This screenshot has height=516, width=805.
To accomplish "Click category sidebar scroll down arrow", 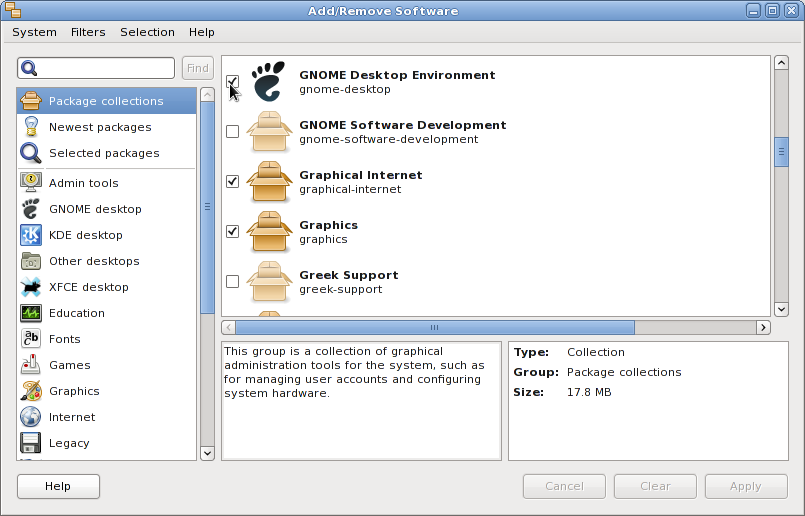I will pos(207,453).
